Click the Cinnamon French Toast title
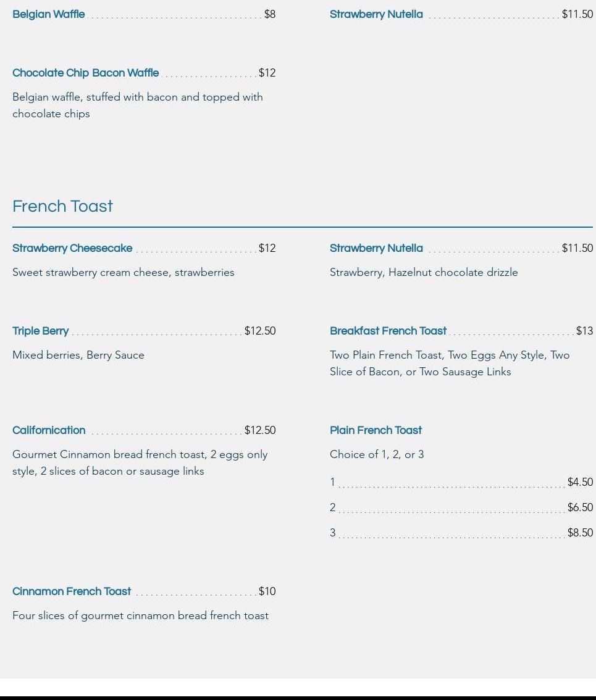The image size is (596, 700). click(x=72, y=591)
